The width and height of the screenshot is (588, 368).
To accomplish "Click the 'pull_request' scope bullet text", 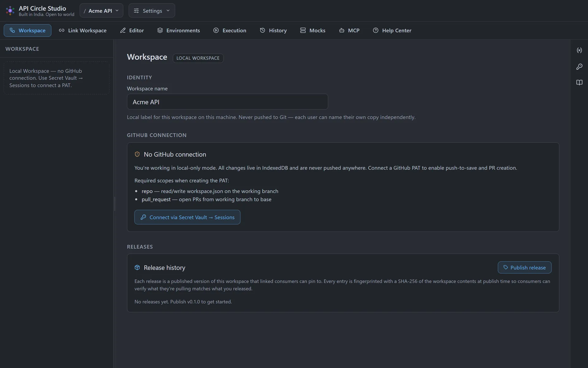I will (x=206, y=199).
